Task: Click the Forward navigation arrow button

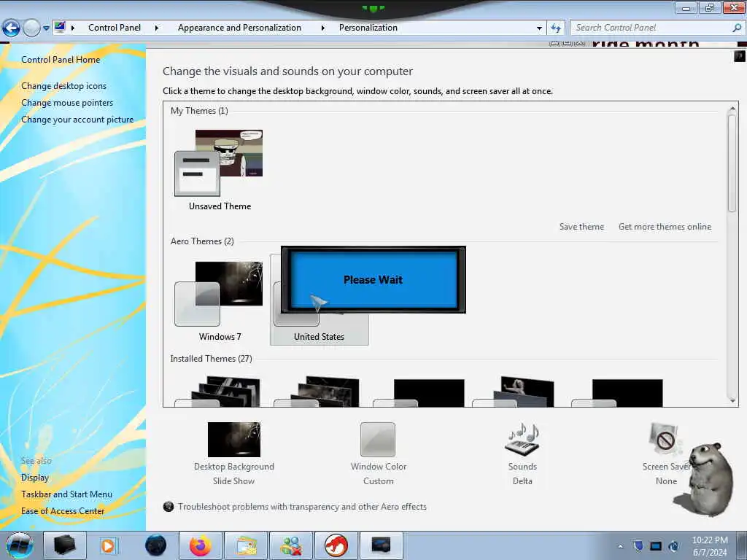Action: tap(31, 28)
